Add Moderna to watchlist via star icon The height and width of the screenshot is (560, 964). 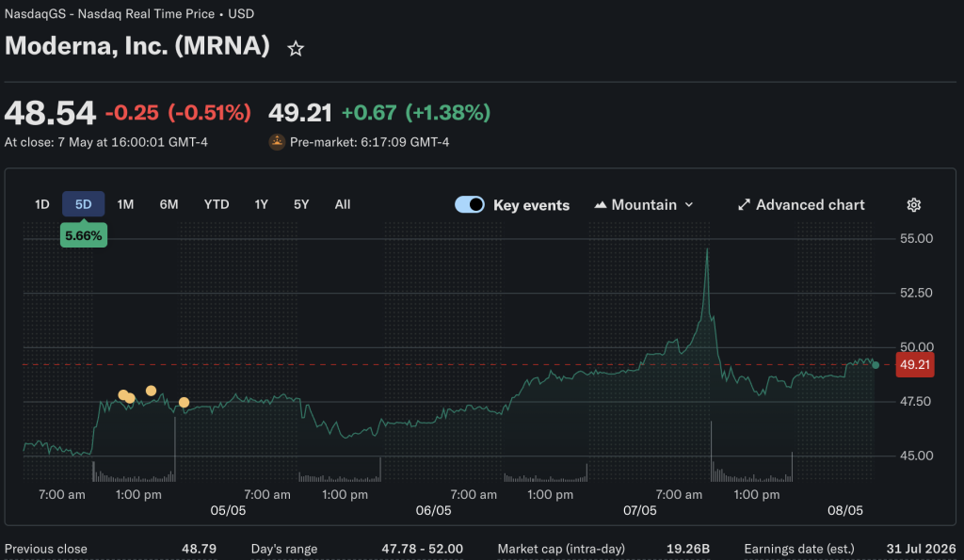coord(296,49)
